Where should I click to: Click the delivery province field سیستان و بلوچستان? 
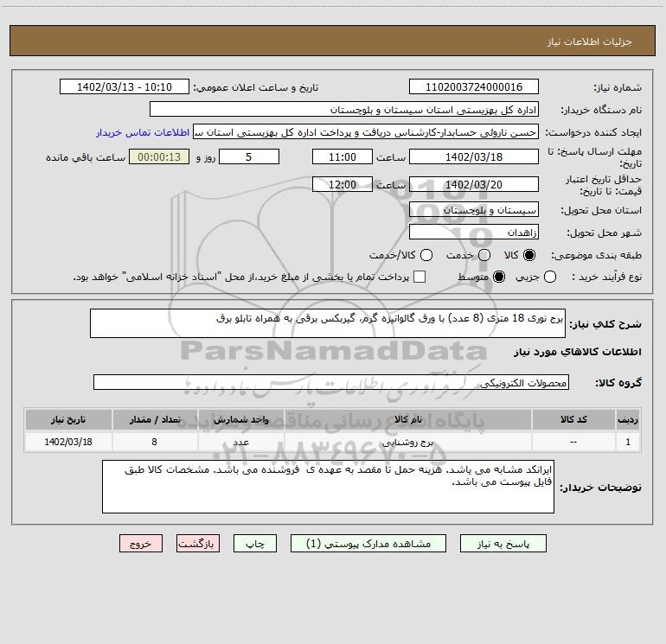[474, 209]
